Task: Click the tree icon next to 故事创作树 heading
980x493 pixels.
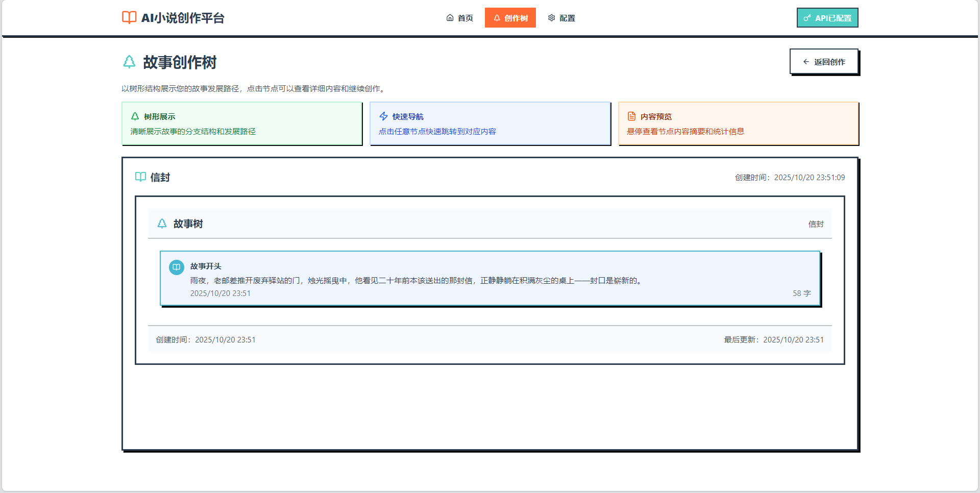Action: pos(129,62)
